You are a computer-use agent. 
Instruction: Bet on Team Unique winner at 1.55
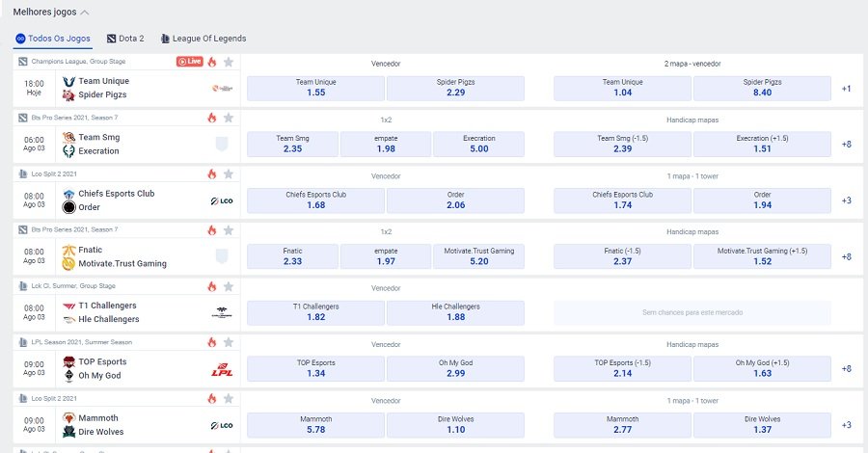pos(316,88)
